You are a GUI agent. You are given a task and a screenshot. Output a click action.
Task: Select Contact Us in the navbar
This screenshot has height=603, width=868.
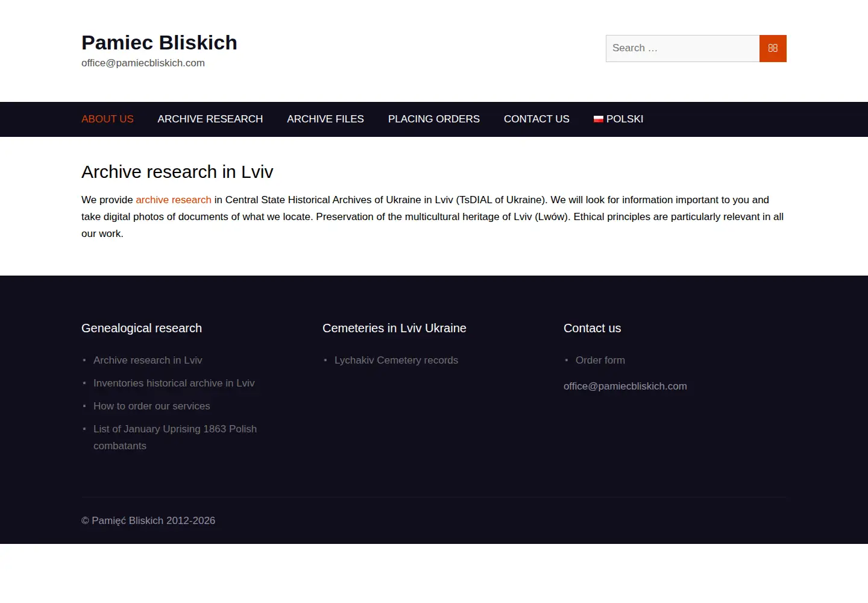(x=536, y=119)
